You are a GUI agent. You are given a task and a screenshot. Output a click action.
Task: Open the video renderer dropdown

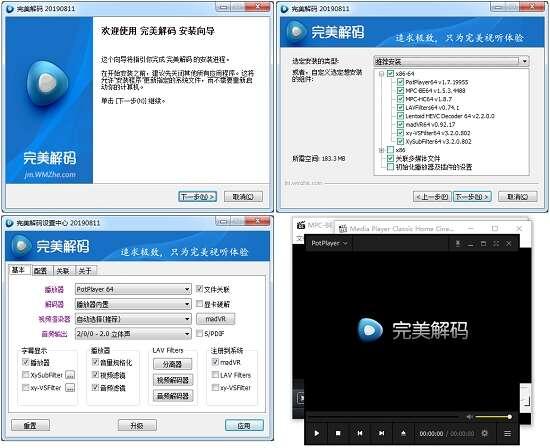point(133,319)
